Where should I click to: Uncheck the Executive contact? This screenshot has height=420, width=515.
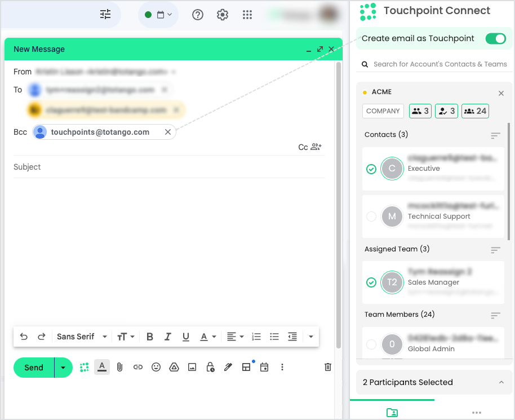(x=371, y=169)
